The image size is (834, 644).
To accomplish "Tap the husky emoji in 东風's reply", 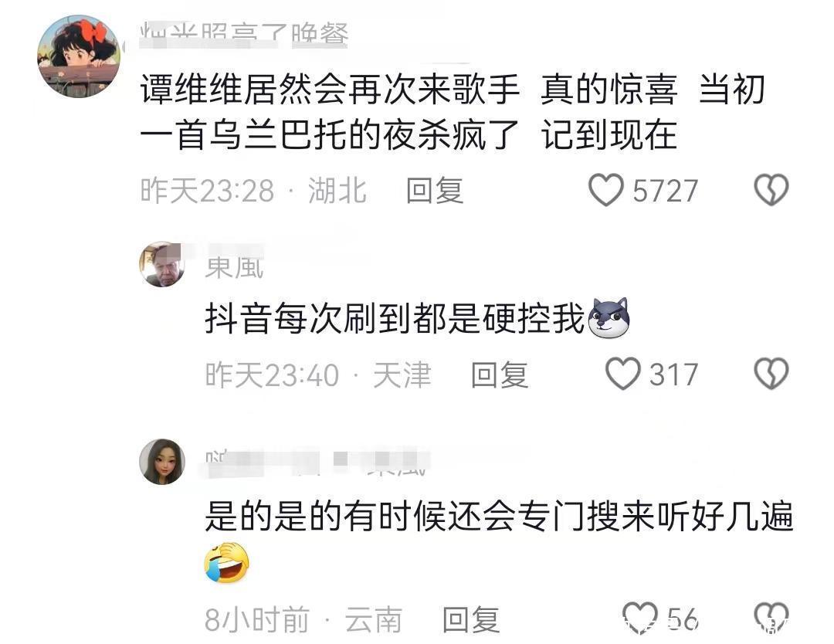I will [609, 318].
